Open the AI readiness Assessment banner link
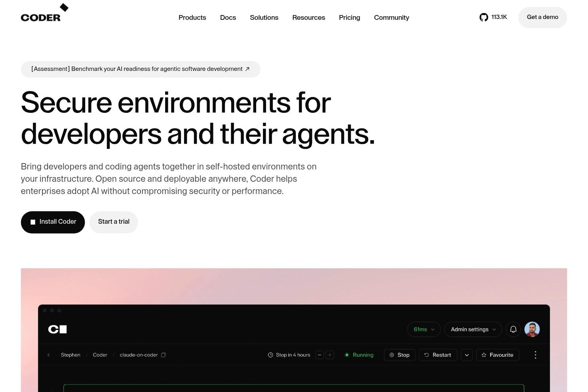Image resolution: width=588 pixels, height=392 pixels. point(141,69)
